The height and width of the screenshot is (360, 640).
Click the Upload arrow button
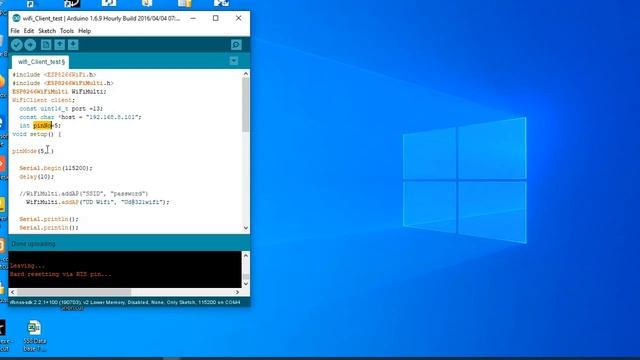click(30, 45)
